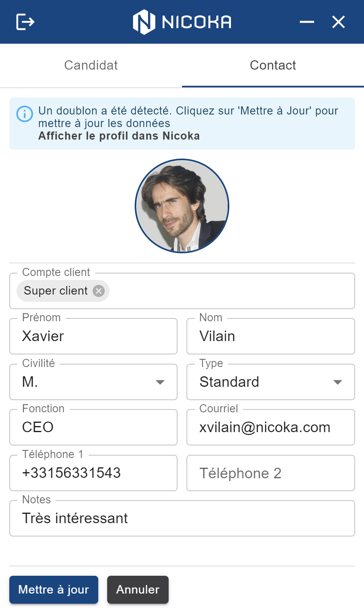Image resolution: width=364 pixels, height=615 pixels.
Task: Click the empty Téléphone 2 field
Action: pos(271,473)
